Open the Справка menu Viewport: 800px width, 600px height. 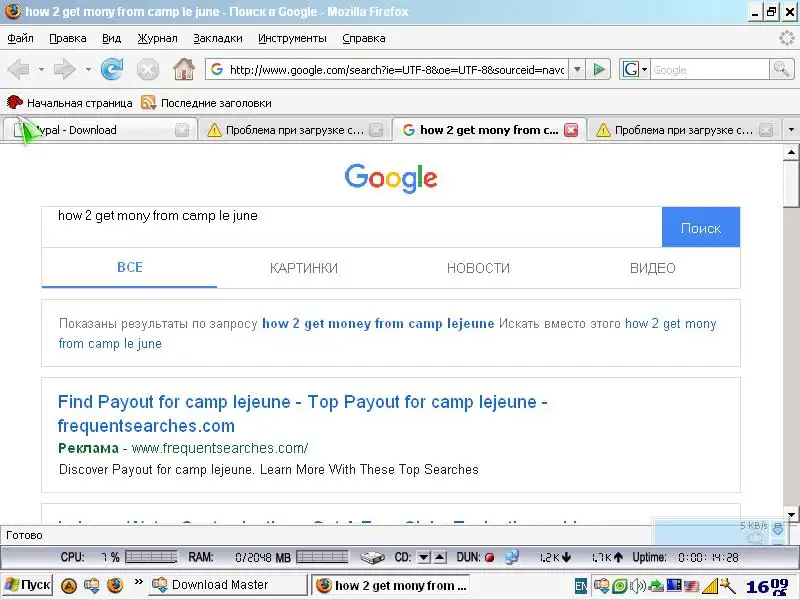[364, 38]
